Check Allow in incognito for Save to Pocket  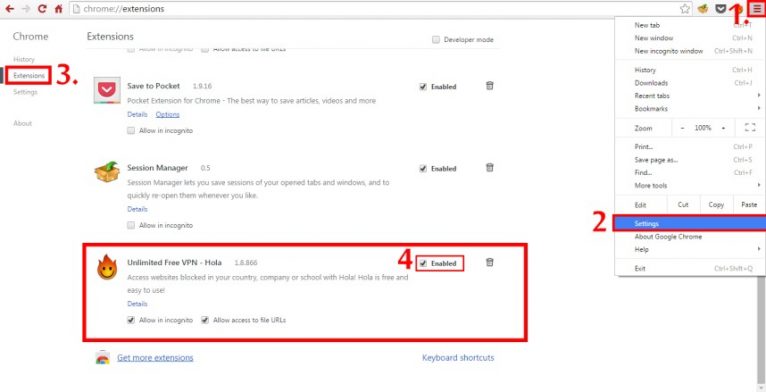click(x=130, y=131)
